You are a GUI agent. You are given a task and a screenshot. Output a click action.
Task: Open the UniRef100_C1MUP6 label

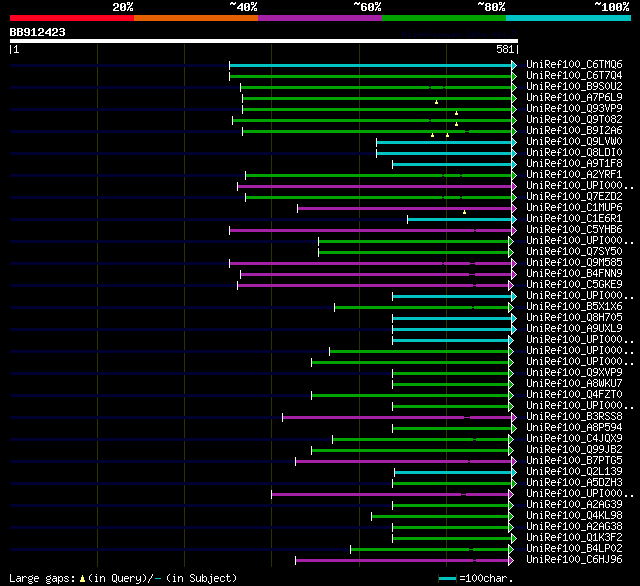click(x=574, y=208)
